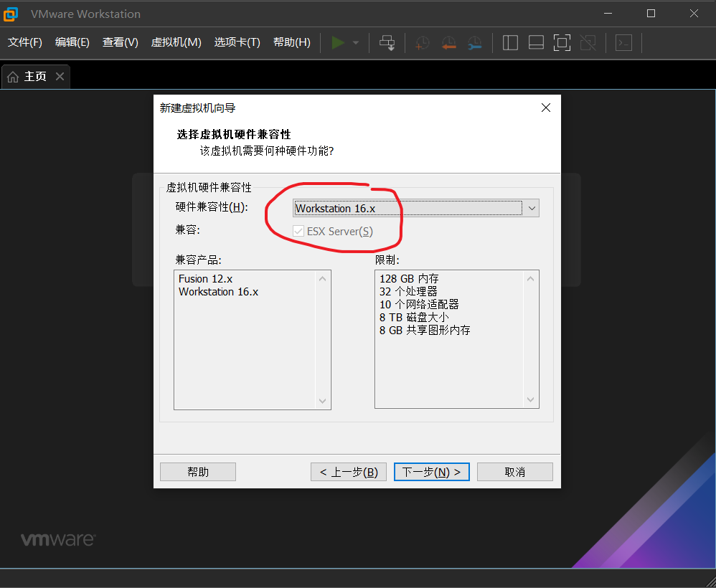The width and height of the screenshot is (716, 588).
Task: Click 兼容产品 list scroll up arrow
Action: (x=322, y=278)
